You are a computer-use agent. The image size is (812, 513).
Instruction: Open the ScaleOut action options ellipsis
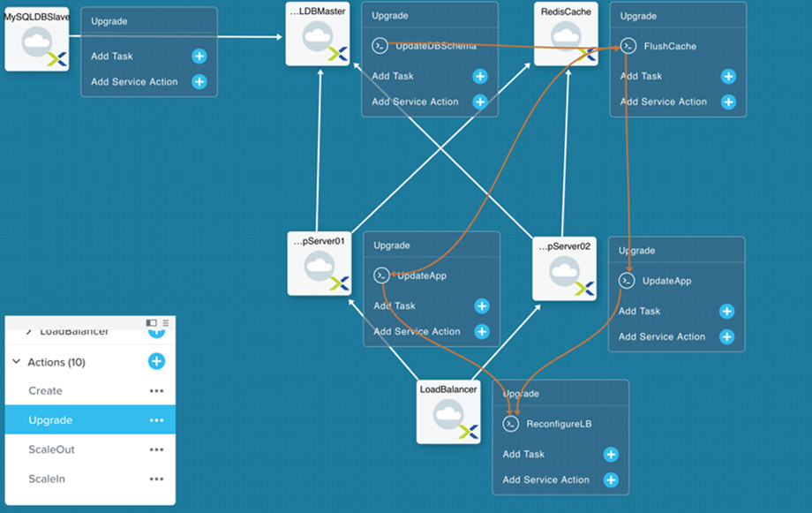click(156, 449)
